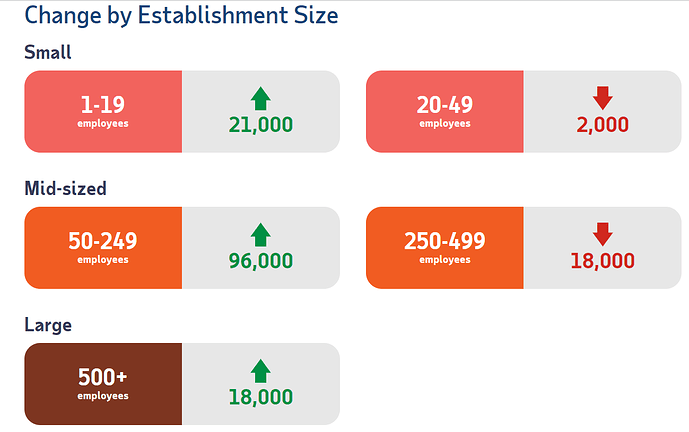Select the 1-19 employees pink panel
This screenshot has height=432, width=689.
click(103, 112)
